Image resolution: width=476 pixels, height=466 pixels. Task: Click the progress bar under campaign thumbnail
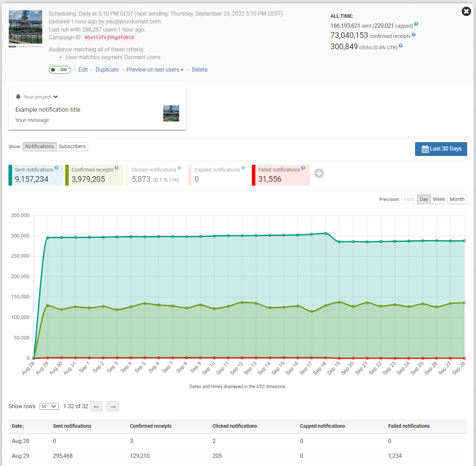25,46
